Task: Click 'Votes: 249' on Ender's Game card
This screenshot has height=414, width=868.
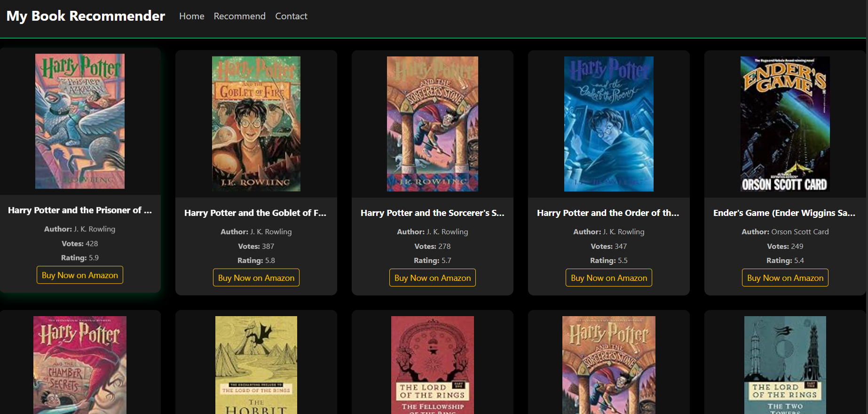Action: pyautogui.click(x=785, y=246)
